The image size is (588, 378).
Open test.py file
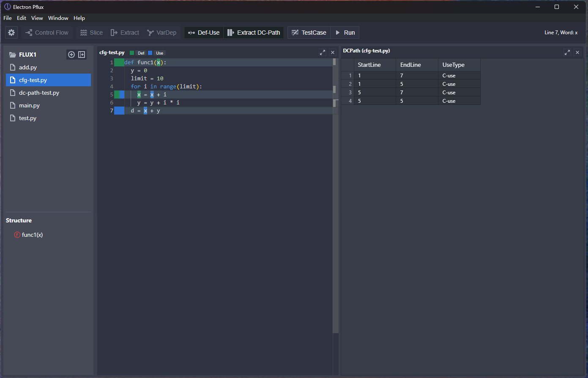(x=48, y=118)
